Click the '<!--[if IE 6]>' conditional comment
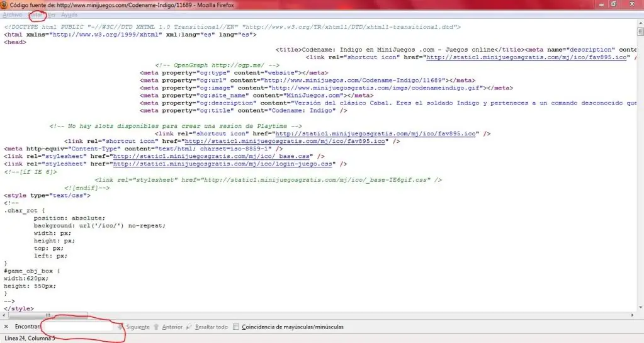This screenshot has height=343, width=644. [30, 172]
